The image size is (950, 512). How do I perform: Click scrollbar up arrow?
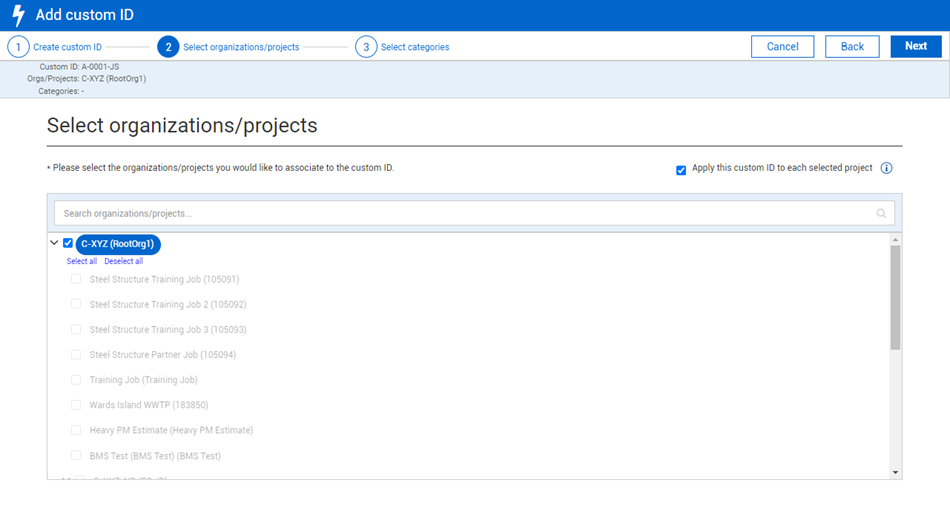click(895, 240)
